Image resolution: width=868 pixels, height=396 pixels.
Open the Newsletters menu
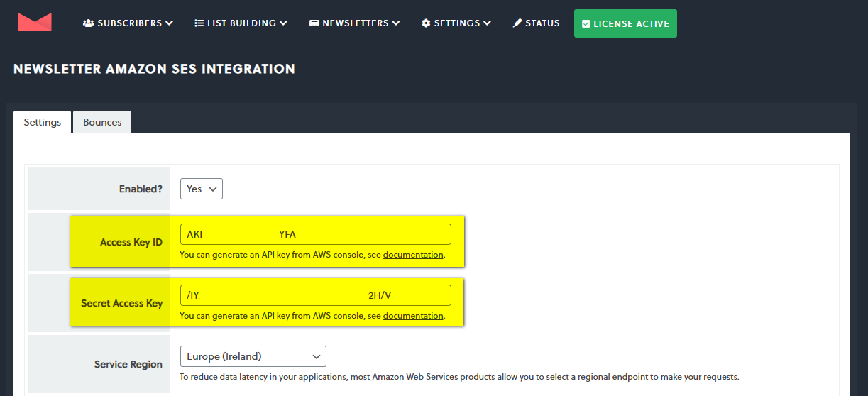click(x=354, y=23)
